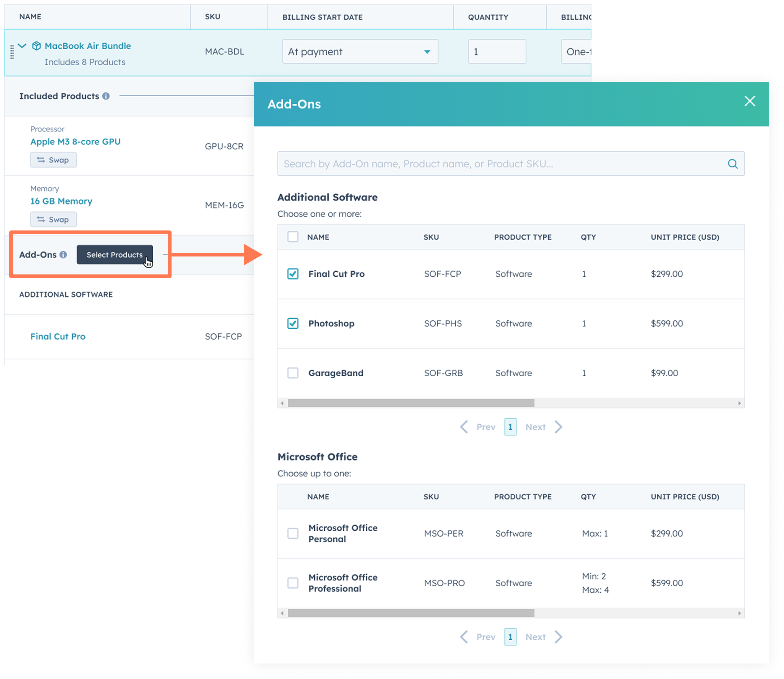This screenshot has height=679, width=784.
Task: Uncheck the Final Cut Pro checkbox
Action: pos(293,274)
